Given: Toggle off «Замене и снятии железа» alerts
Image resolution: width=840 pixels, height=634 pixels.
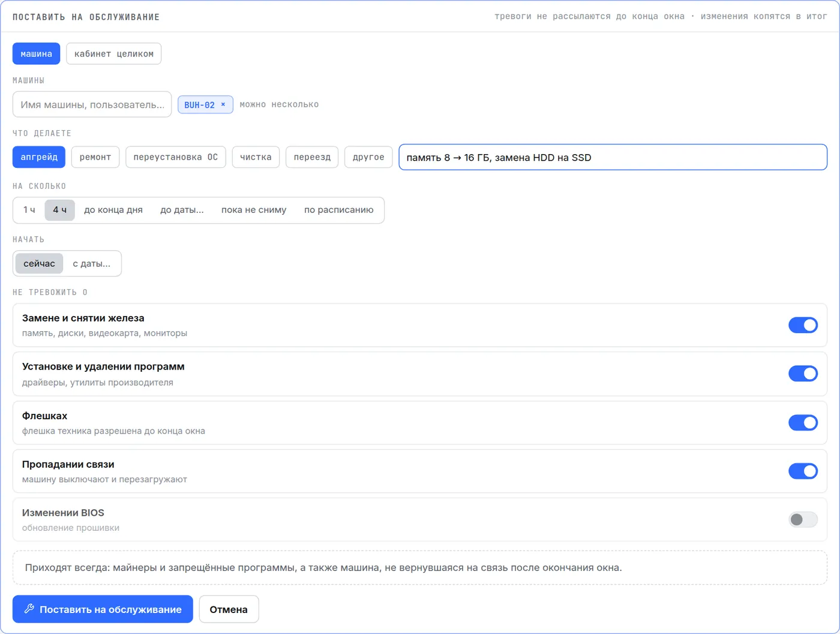Looking at the screenshot, I should click(x=803, y=325).
